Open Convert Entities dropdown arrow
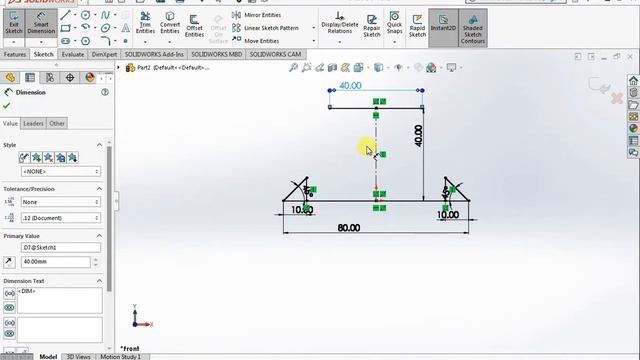Screen dimensions: 640x360 point(170,42)
